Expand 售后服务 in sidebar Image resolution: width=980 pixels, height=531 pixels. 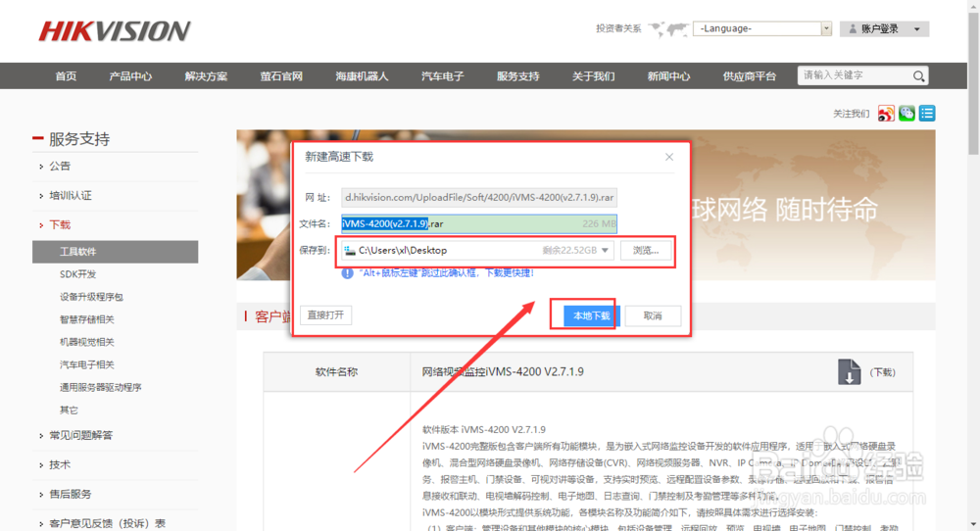(x=70, y=494)
